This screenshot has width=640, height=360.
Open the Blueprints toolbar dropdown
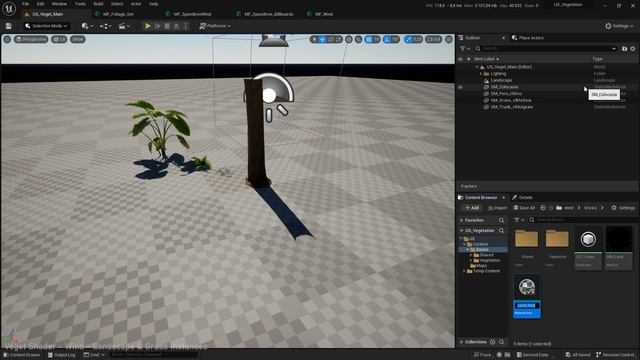click(106, 26)
